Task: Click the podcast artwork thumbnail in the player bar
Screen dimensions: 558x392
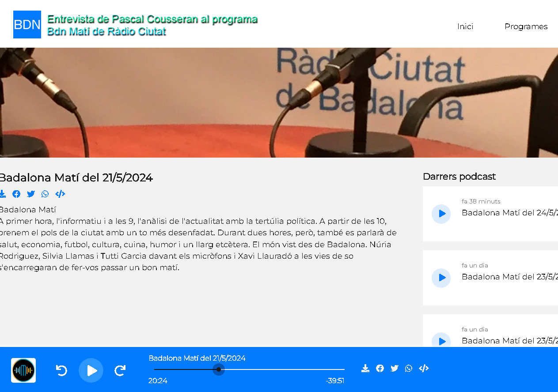Action: (23, 370)
